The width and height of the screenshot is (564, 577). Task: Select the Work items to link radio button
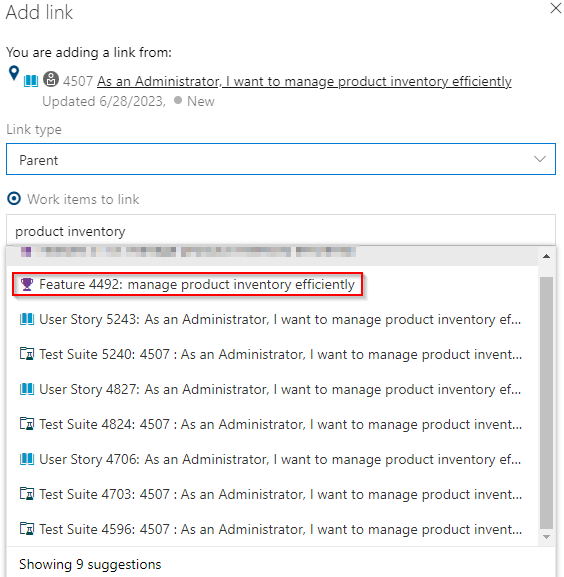tap(14, 199)
